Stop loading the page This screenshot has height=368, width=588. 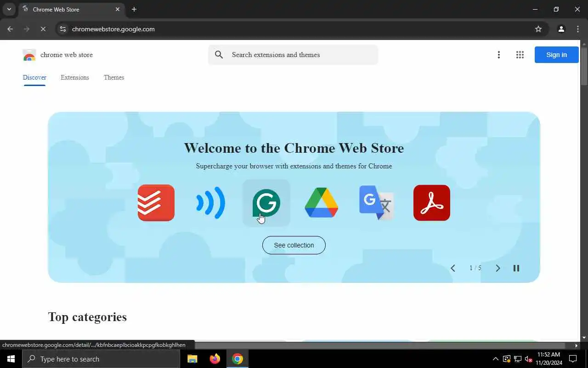pos(43,29)
